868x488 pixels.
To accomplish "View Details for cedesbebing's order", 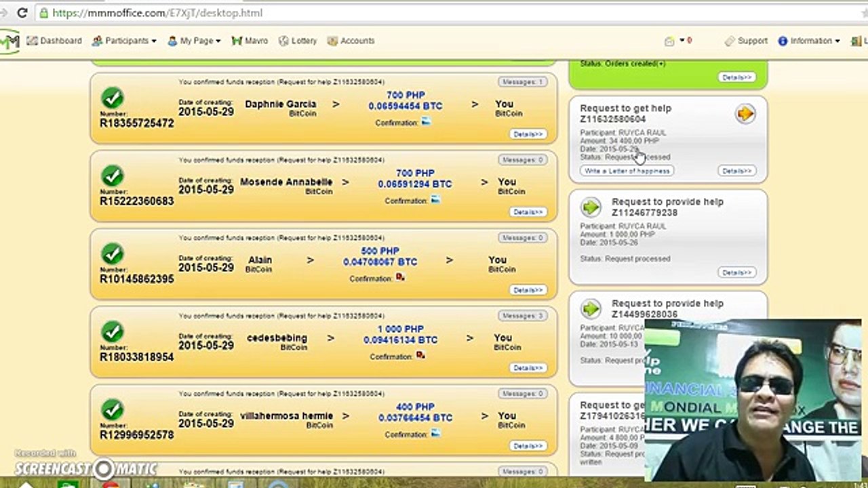I will [528, 368].
